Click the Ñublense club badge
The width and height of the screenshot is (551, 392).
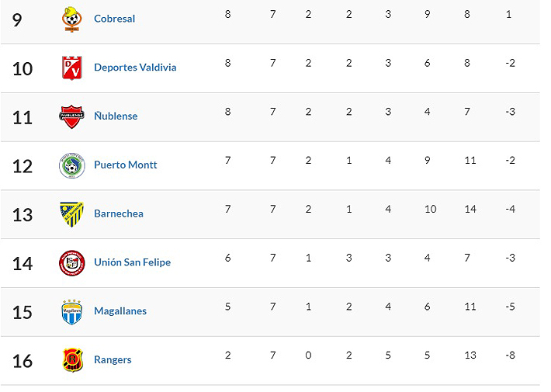coord(71,116)
